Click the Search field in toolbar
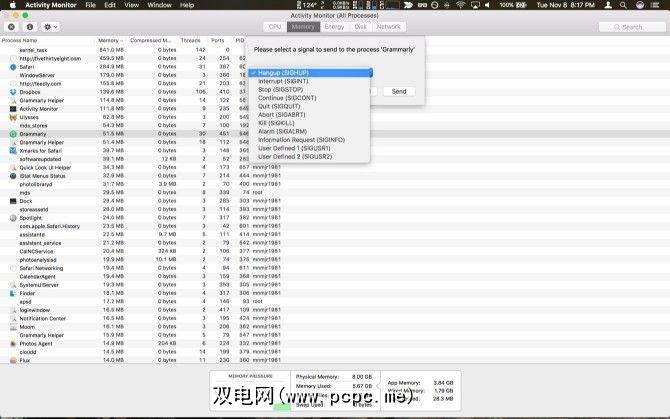670x419 pixels. coord(631,27)
